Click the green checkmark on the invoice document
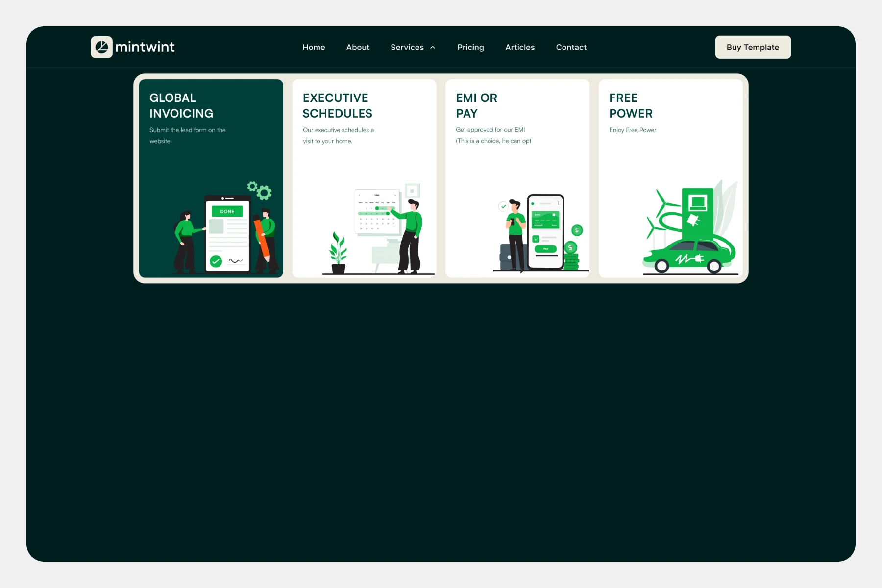 click(x=216, y=261)
